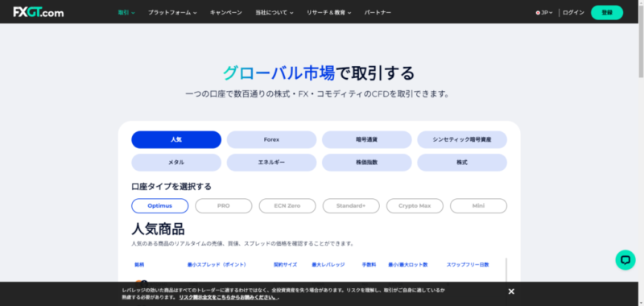Image resolution: width=644 pixels, height=306 pixels.
Task: Choose the Optimus account type
Action: click(x=159, y=206)
